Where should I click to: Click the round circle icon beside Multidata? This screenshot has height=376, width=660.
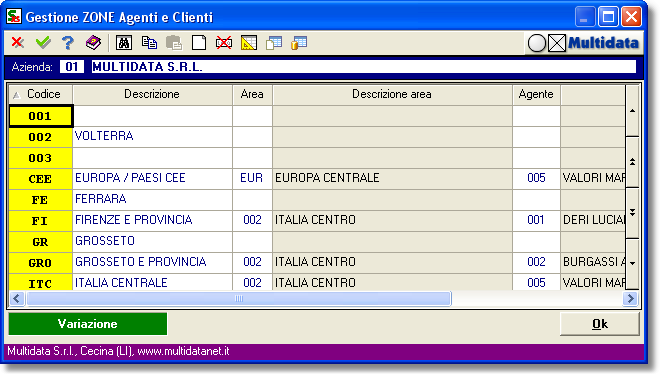pos(537,43)
